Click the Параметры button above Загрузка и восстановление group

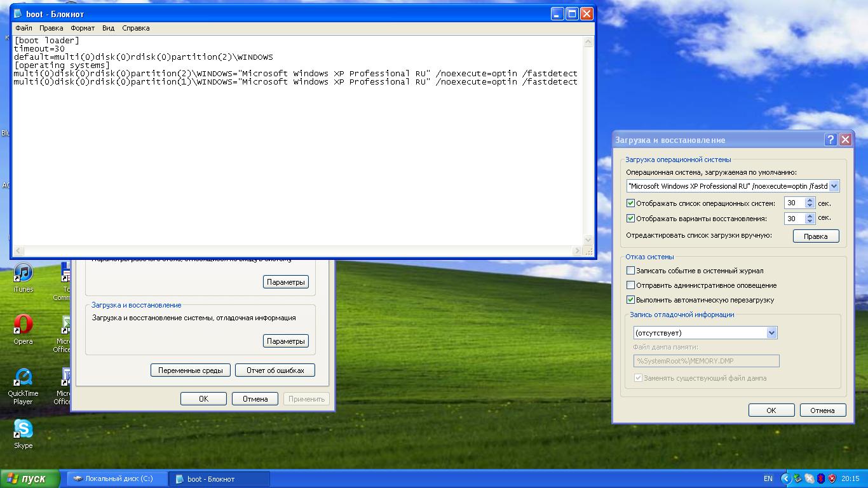[286, 281]
